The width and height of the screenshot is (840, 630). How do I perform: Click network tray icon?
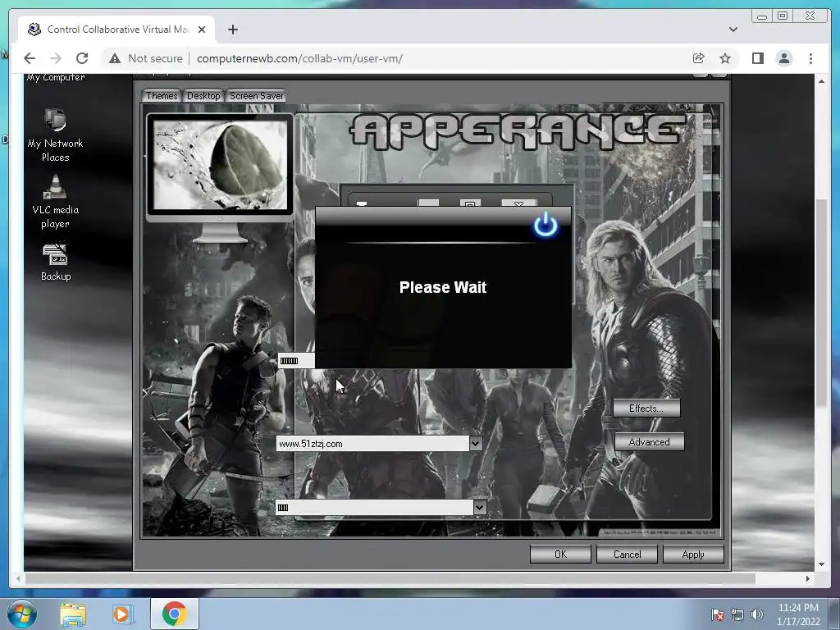[x=737, y=614]
